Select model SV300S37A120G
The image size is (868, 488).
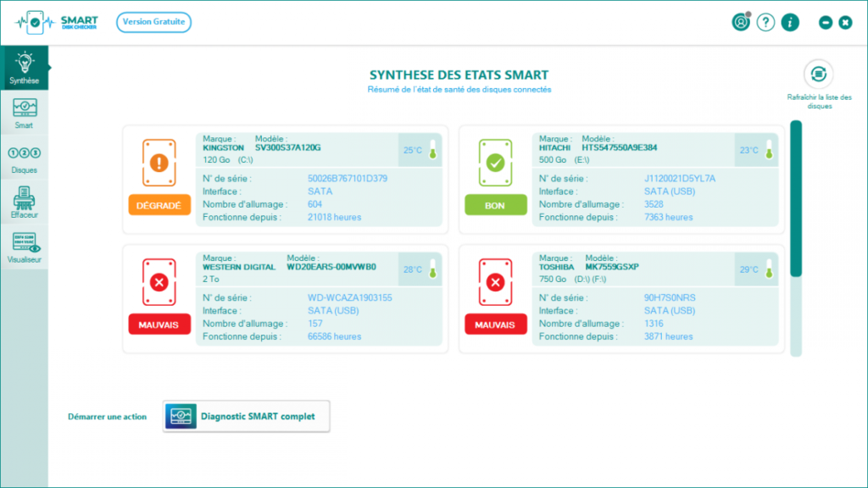pyautogui.click(x=288, y=147)
